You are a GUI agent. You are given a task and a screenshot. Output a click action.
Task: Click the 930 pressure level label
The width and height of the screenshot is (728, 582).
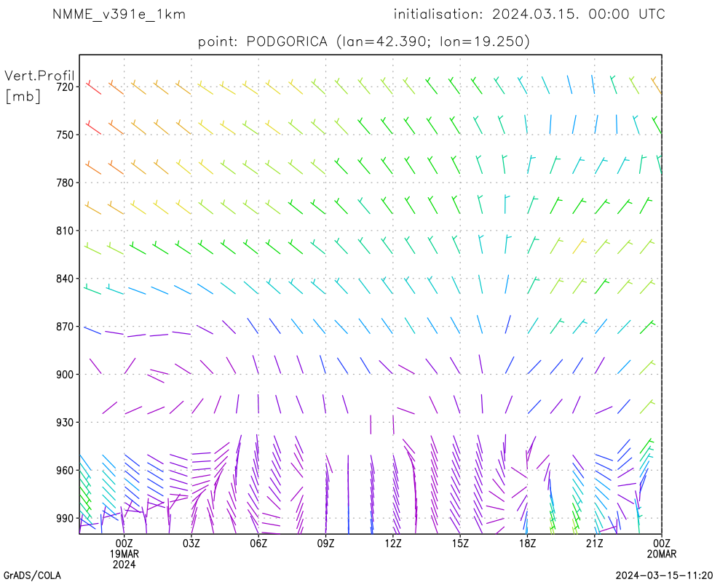coord(65,423)
